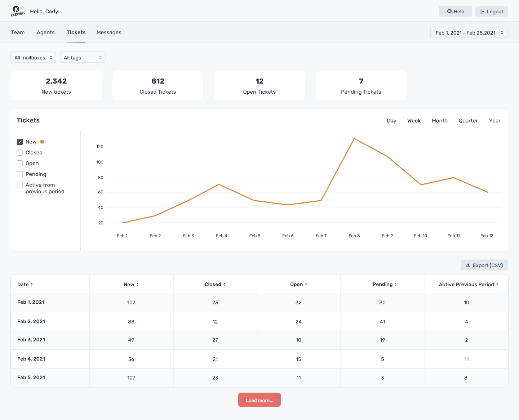Click the logout arrow icon
Image resolution: width=519 pixels, height=420 pixels.
click(x=482, y=12)
